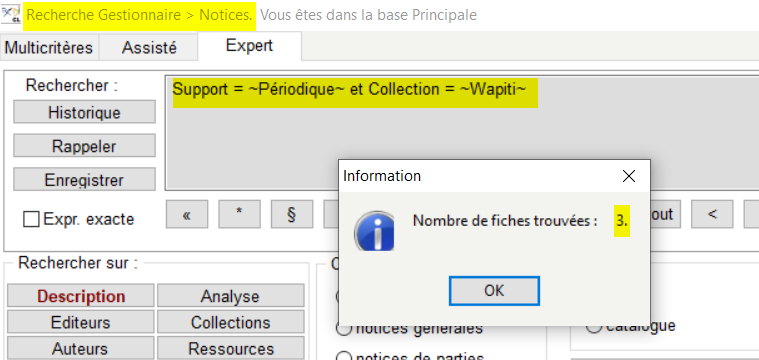Switch to the Multicritères tab
Viewport: 759px width, 360px height.
point(48,48)
